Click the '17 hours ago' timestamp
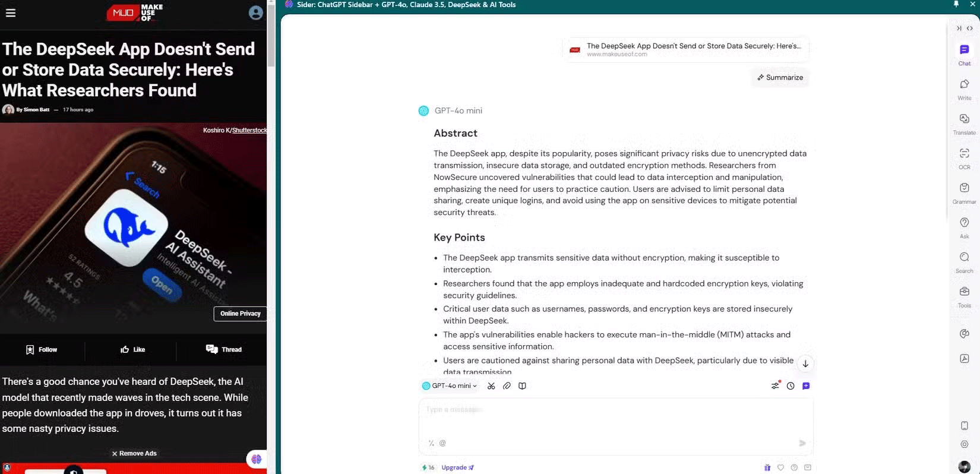 click(78, 110)
